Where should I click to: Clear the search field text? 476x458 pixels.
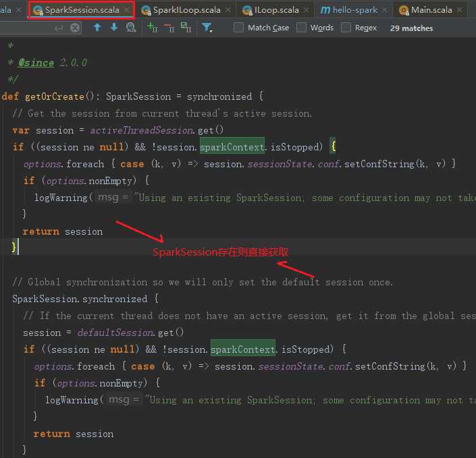point(75,28)
